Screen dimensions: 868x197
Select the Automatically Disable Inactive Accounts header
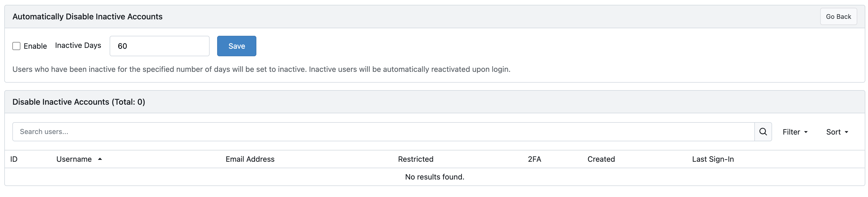pyautogui.click(x=87, y=16)
